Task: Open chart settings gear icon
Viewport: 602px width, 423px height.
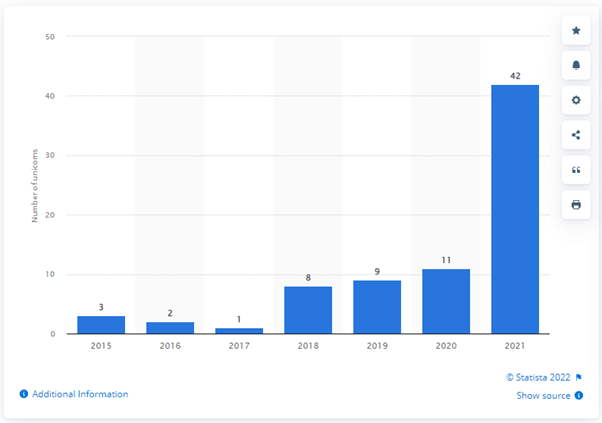Action: point(575,101)
